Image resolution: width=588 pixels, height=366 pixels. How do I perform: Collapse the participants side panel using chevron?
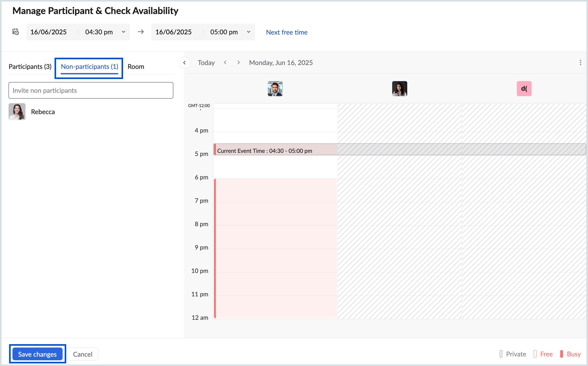point(184,63)
